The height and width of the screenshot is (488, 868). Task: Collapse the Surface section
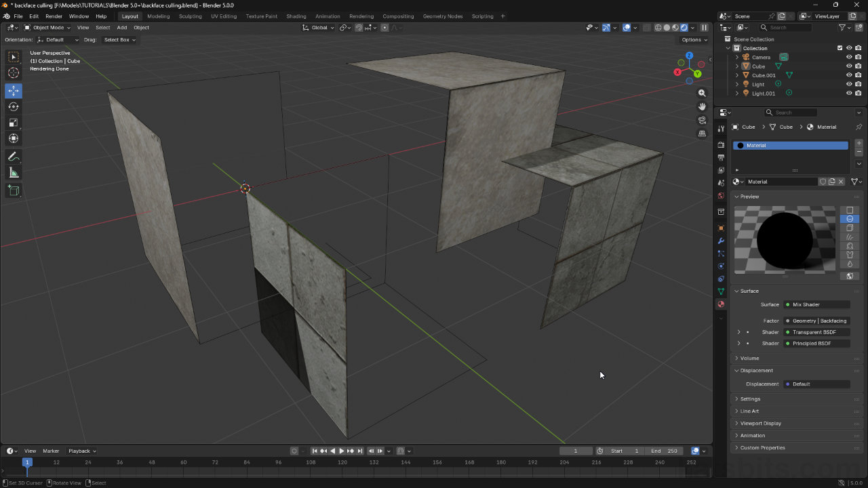[748, 291]
